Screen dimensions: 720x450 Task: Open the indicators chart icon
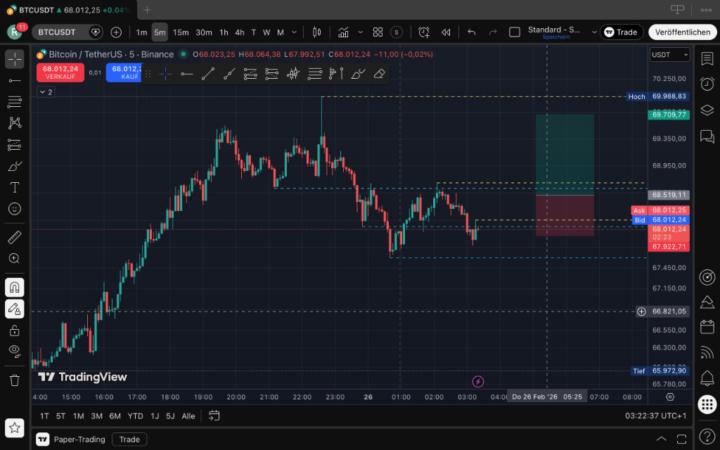[343, 32]
